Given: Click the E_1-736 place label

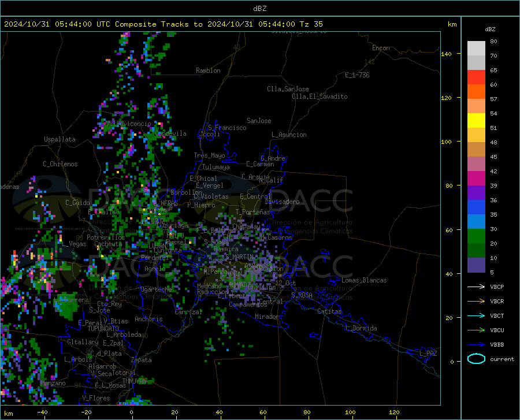Looking at the screenshot, I should pyautogui.click(x=357, y=75).
